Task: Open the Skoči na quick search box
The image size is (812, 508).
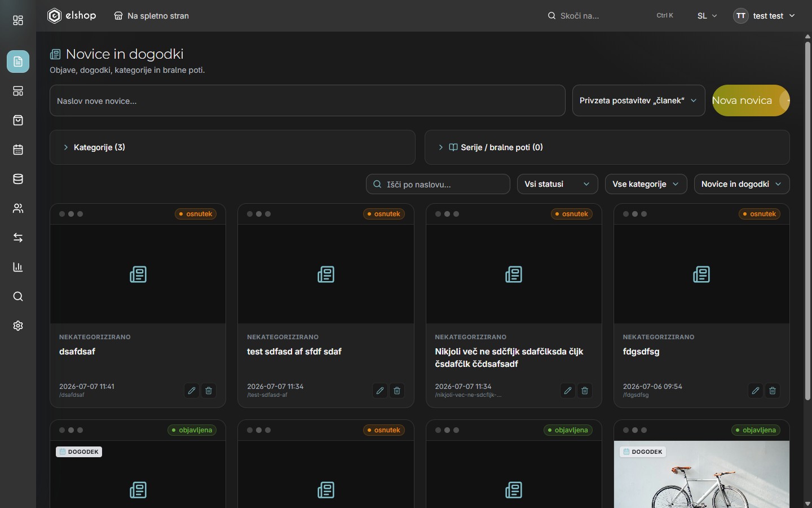Action: (x=611, y=16)
